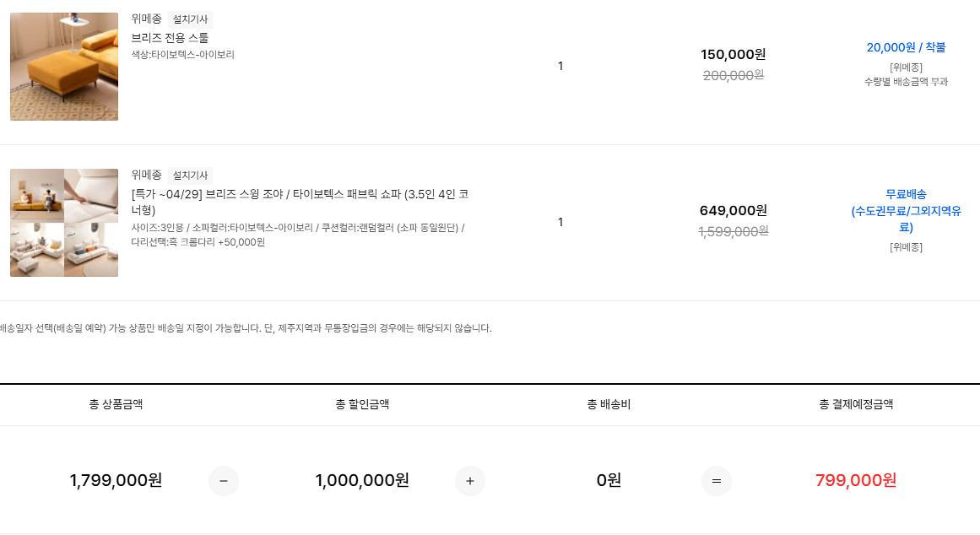Image resolution: width=980 pixels, height=535 pixels.
Task: Click the quantity field for the sofa item
Action: 560,222
